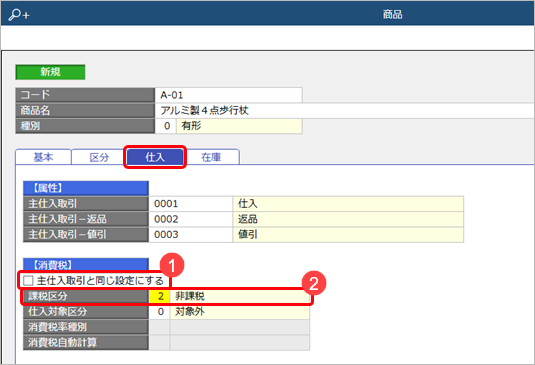Click the 商品 window title
This screenshot has width=535, height=365.
tap(392, 14)
